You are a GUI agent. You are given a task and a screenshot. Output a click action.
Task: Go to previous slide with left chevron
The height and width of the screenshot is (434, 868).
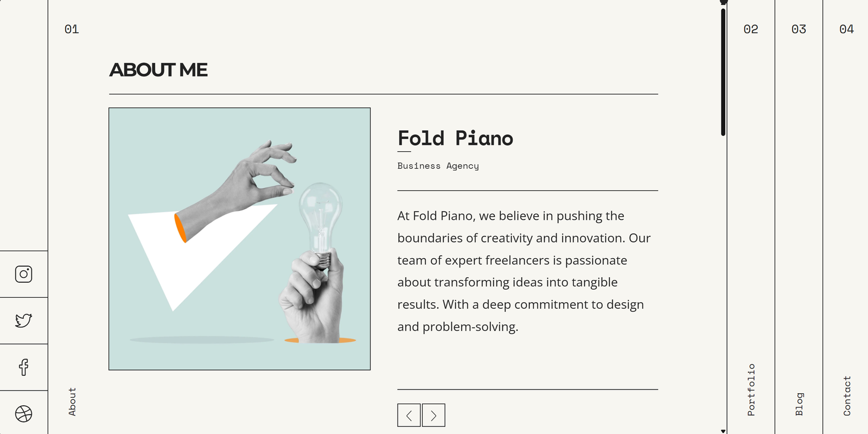click(x=409, y=416)
